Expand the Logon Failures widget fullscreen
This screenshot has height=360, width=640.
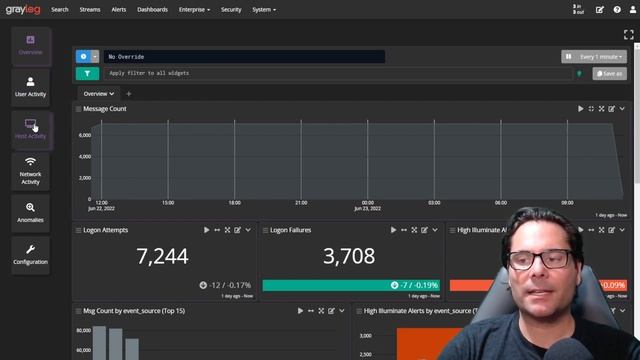pyautogui.click(x=414, y=230)
